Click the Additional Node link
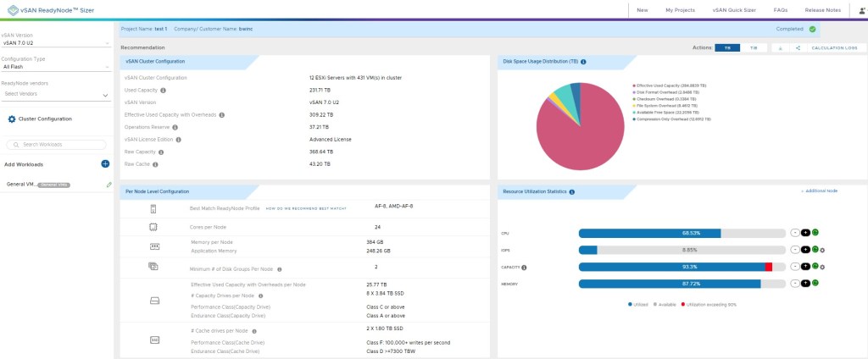 tap(819, 191)
